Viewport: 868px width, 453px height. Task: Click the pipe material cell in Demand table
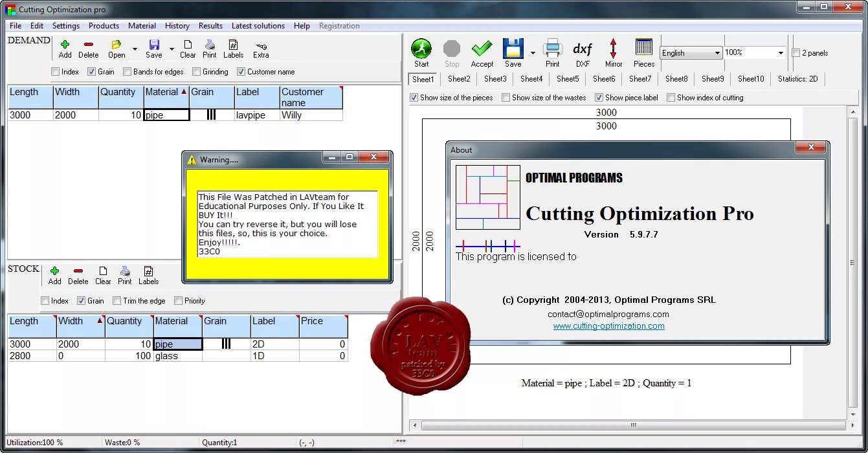166,115
